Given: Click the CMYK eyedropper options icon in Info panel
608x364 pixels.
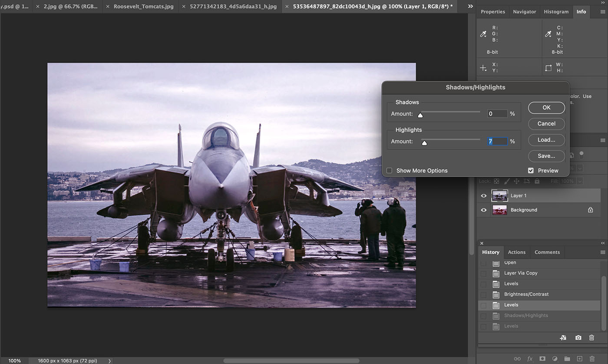Looking at the screenshot, I should [548, 34].
